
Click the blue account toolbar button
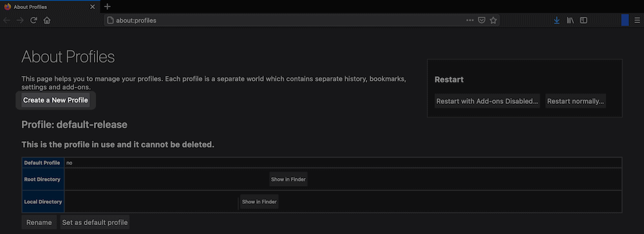pyautogui.click(x=625, y=20)
